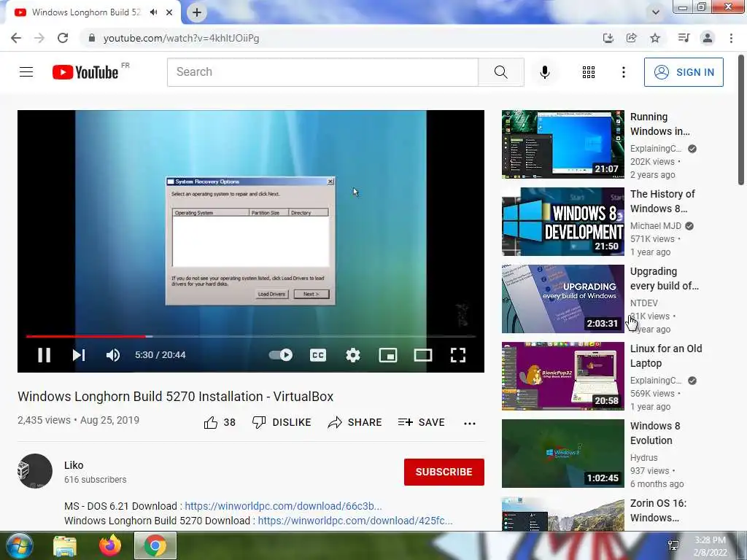Screen dimensions: 747x560
Task: Go to YouTube home via logo
Action: [85, 72]
